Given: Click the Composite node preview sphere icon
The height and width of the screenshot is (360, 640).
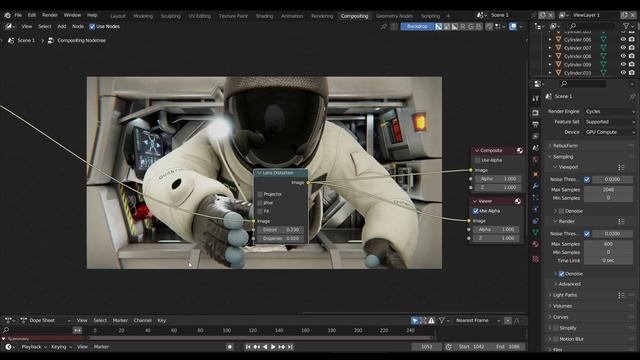Looking at the screenshot, I should pyautogui.click(x=520, y=151).
